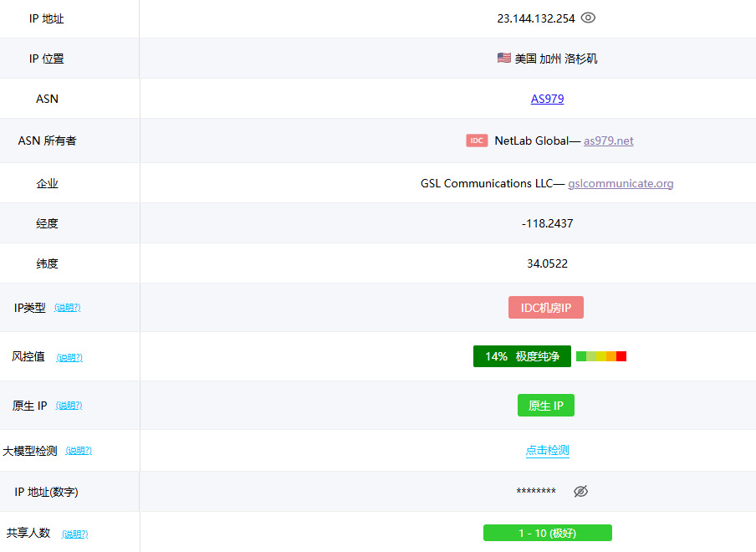This screenshot has width=756, height=552.
Task: Click the green 原生 IP badge
Action: (x=545, y=406)
